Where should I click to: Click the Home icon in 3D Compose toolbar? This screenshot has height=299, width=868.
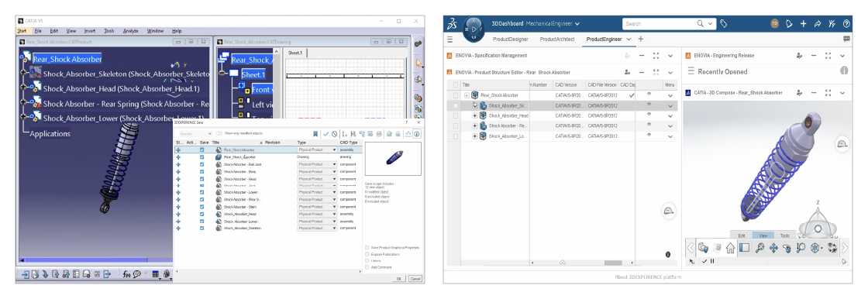(730, 248)
